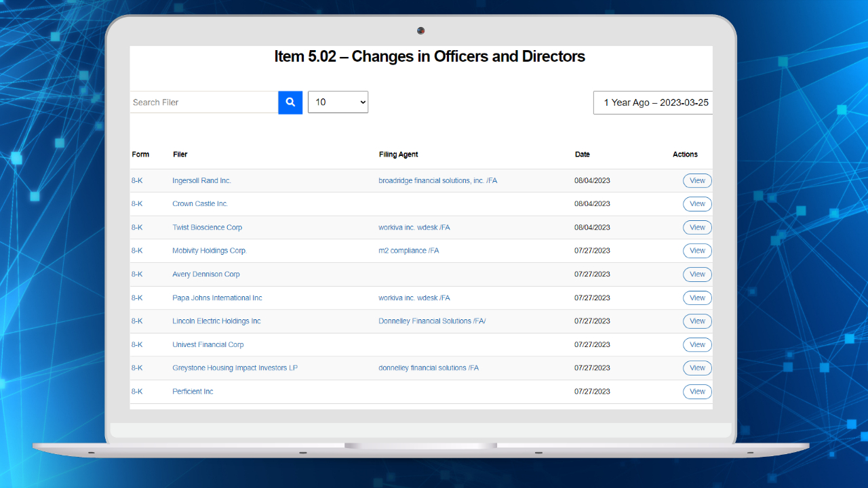Open the Twist Bioscience Corp filer link
The height and width of the screenshot is (488, 868).
click(207, 227)
